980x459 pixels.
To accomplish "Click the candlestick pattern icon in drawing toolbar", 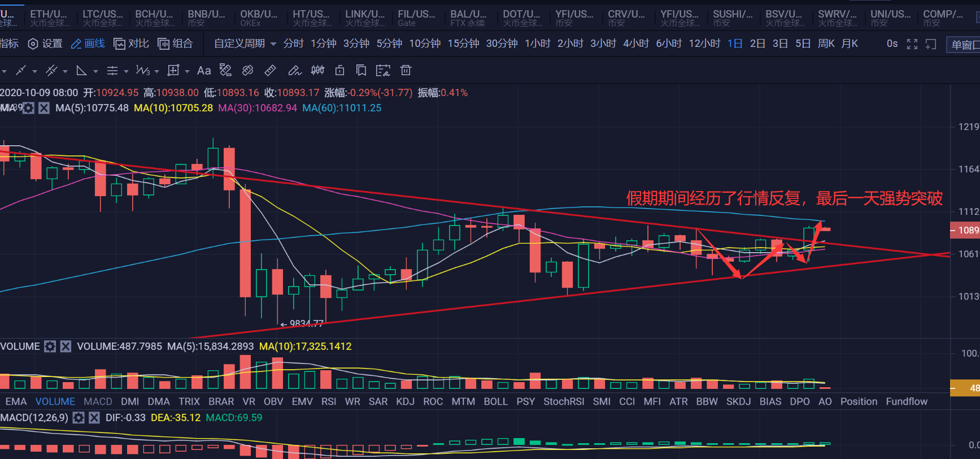I will tap(317, 70).
